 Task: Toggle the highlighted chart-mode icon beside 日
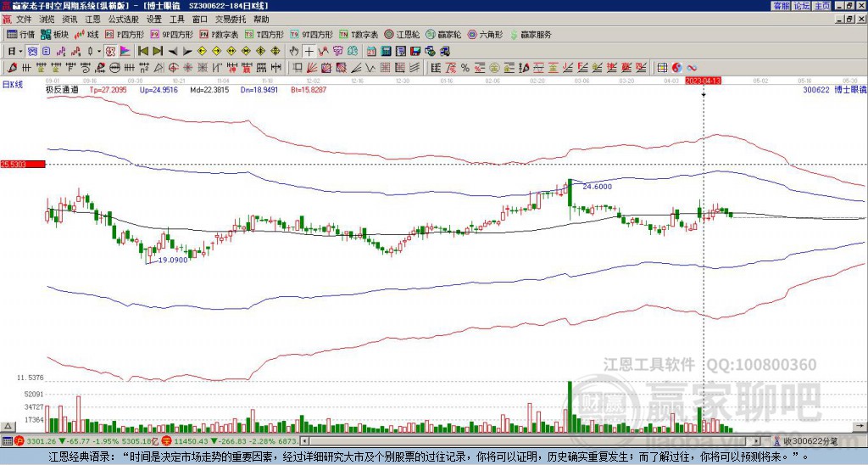tap(32, 51)
